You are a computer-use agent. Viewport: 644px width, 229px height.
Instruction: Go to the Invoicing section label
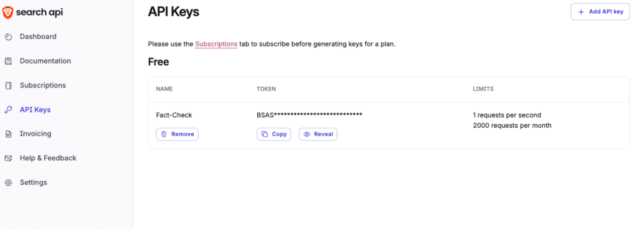[x=35, y=133]
